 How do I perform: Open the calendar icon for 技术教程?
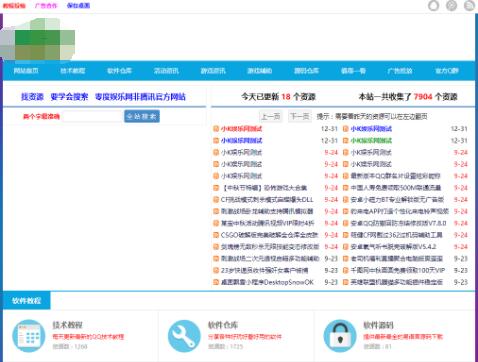click(x=29, y=336)
